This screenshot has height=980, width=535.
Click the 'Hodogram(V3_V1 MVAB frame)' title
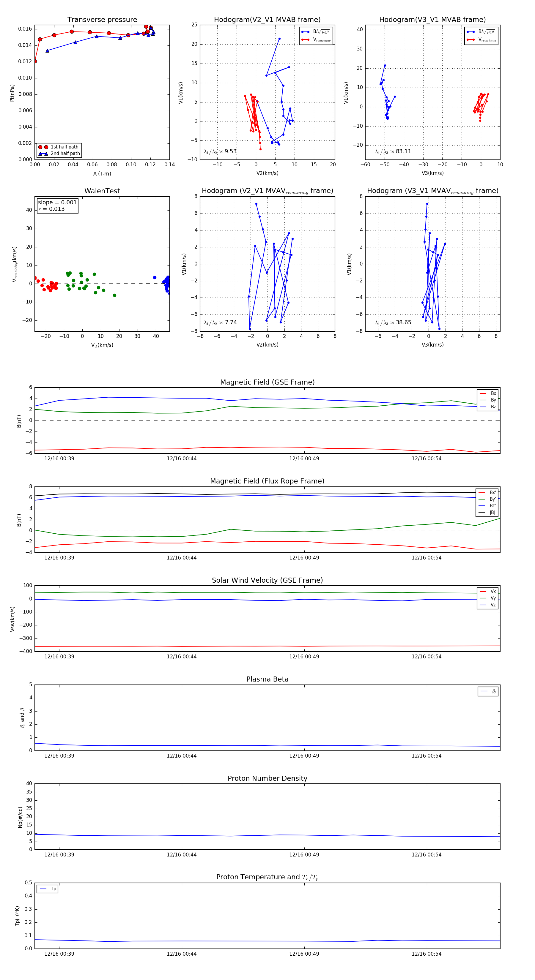432,20
